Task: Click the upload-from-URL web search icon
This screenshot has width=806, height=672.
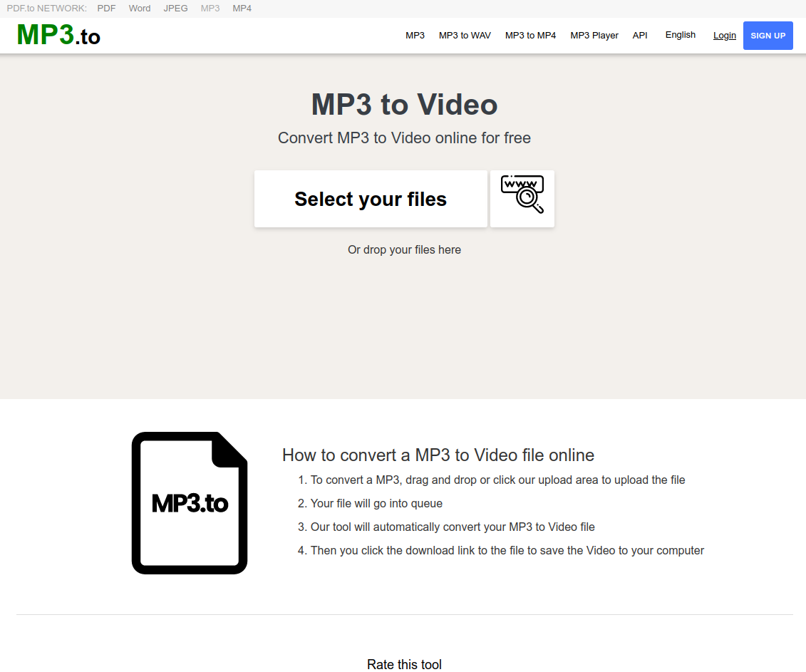Action: tap(522, 198)
